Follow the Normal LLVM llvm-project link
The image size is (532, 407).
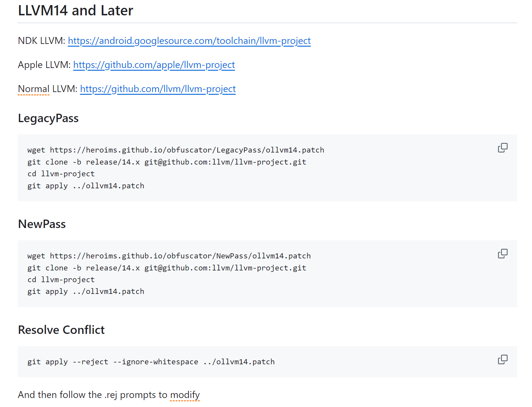point(158,89)
